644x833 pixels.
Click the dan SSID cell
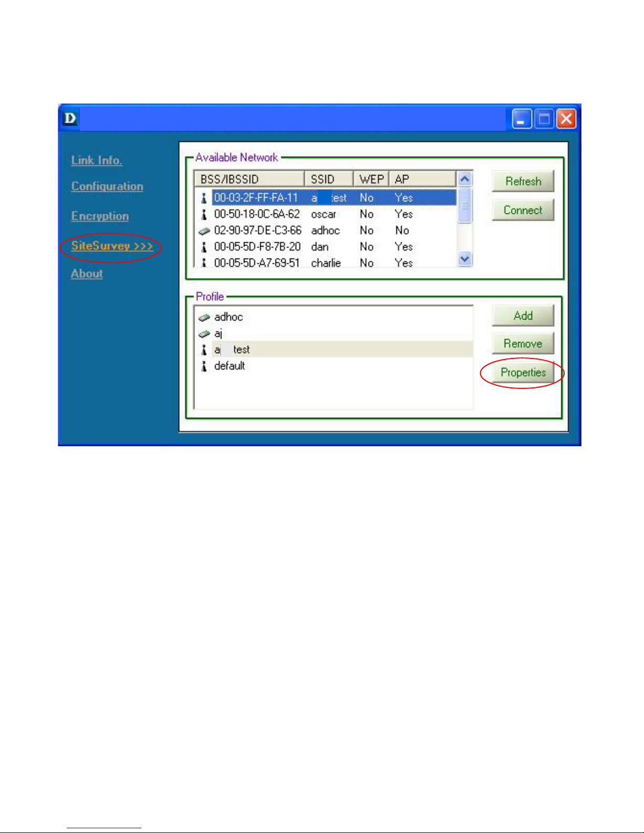320,247
